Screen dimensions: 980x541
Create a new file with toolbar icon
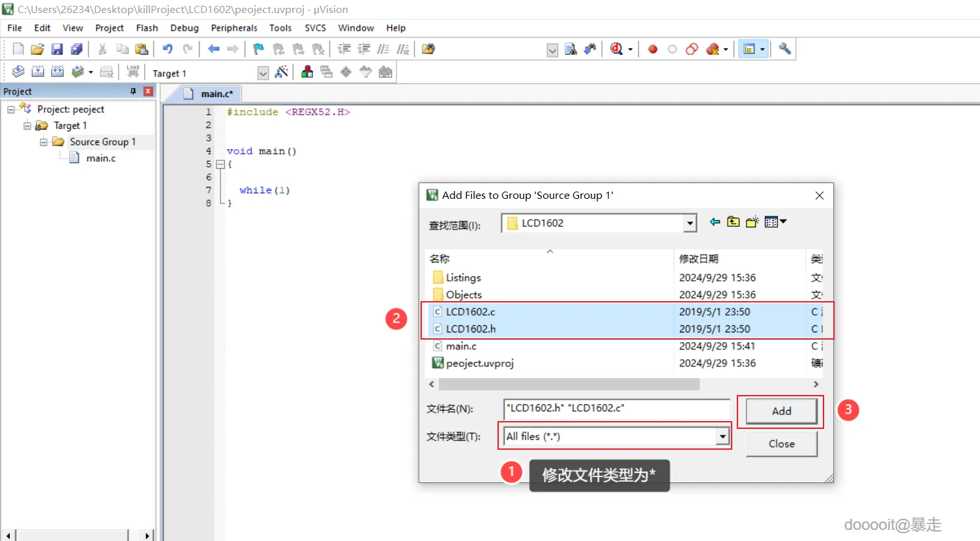pyautogui.click(x=18, y=49)
